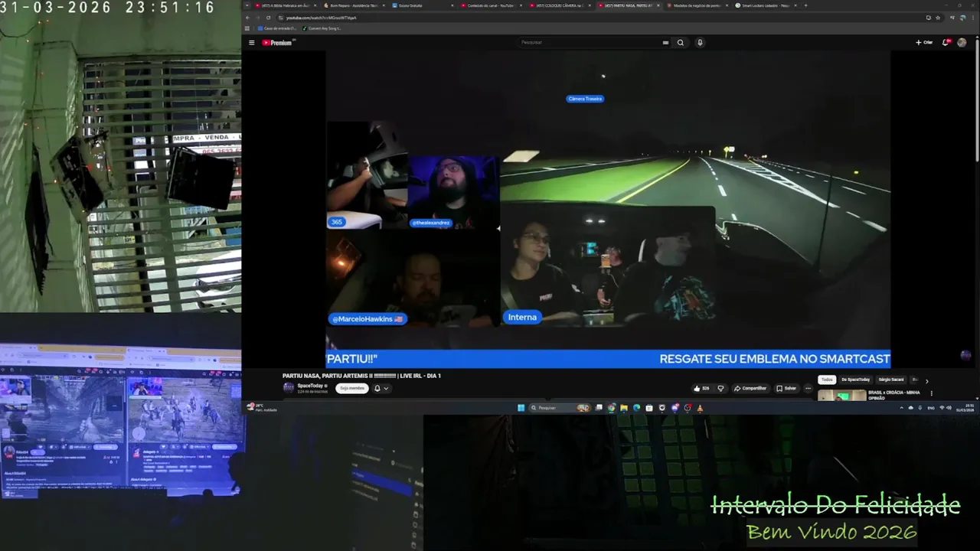Go back with the browser back arrow
The width and height of the screenshot is (980, 551).
click(x=247, y=18)
